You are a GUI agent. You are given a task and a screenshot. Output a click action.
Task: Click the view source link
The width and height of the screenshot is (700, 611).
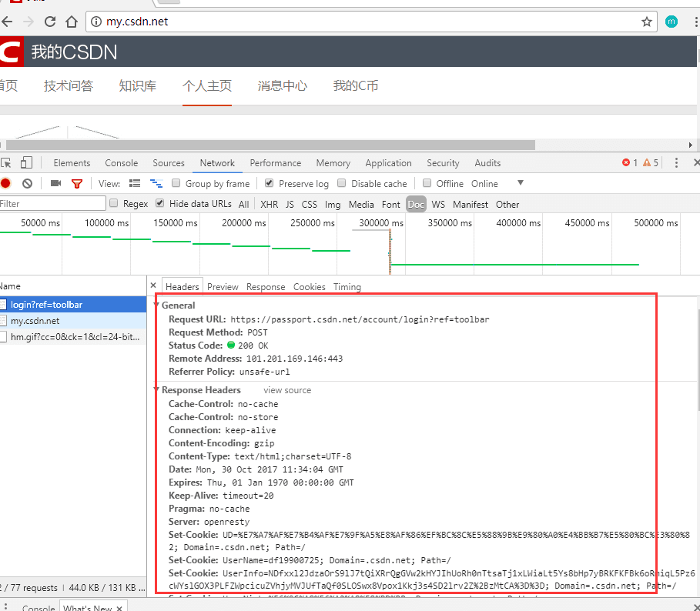tap(287, 390)
